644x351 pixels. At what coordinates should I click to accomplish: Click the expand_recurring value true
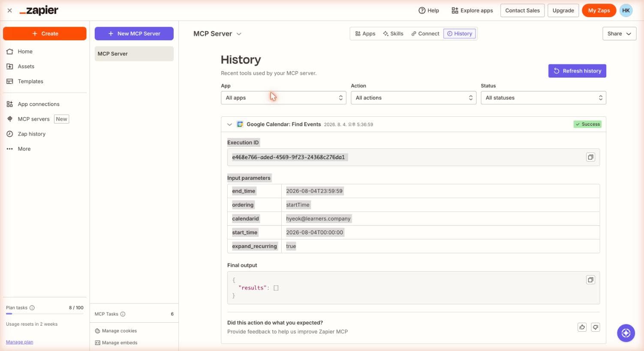[x=291, y=246]
